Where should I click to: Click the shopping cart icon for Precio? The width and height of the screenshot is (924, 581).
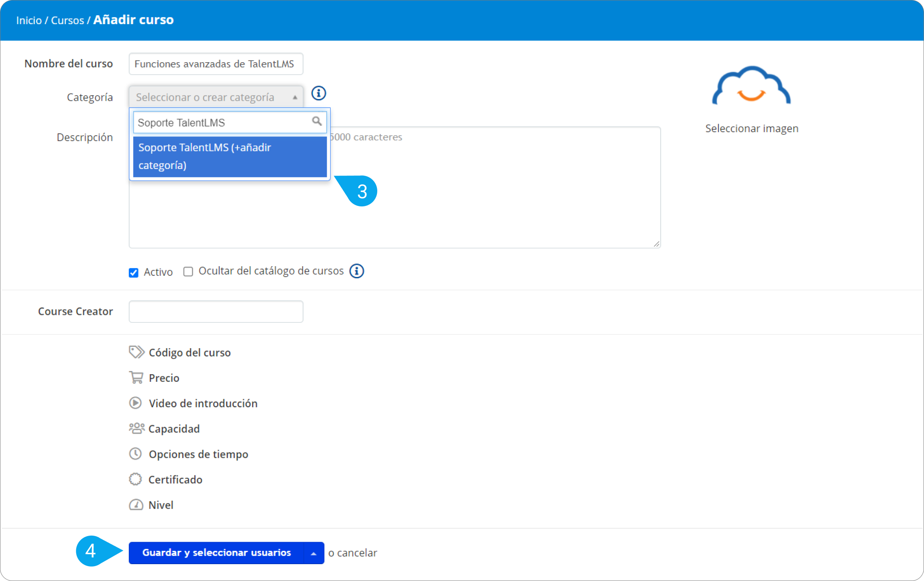click(x=136, y=377)
